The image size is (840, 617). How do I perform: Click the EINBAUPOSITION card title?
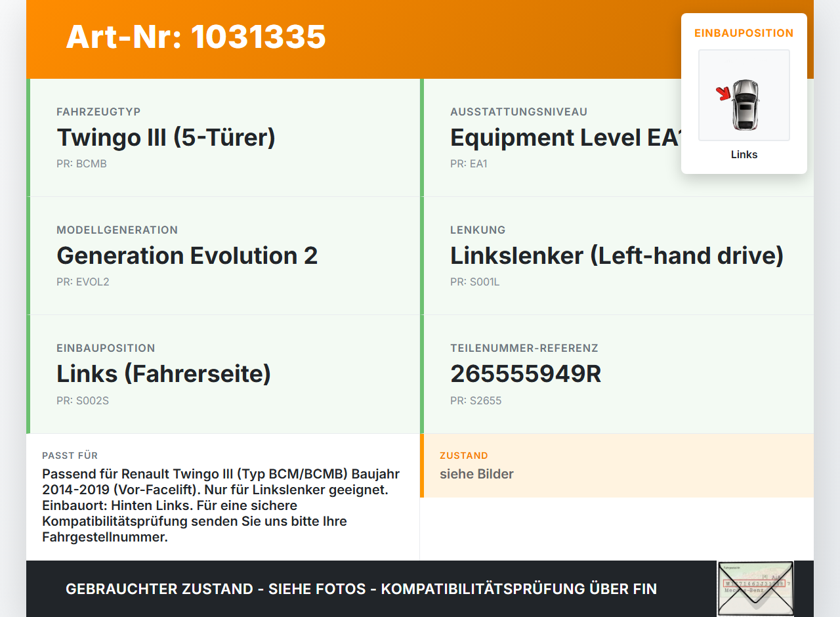(744, 33)
